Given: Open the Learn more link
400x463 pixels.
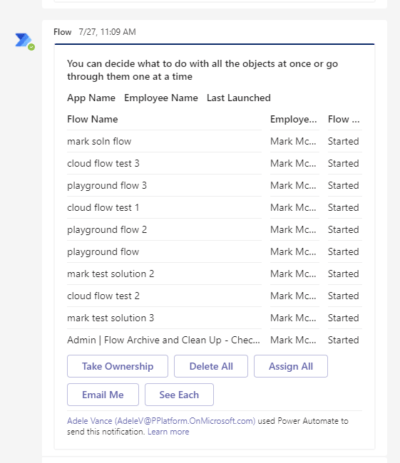Looking at the screenshot, I should 168,432.
